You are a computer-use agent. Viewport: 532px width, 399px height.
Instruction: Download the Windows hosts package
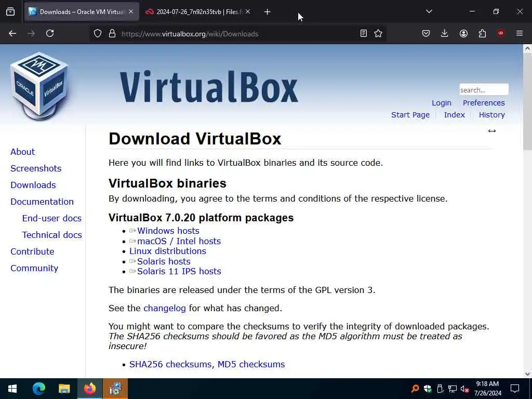(x=168, y=231)
